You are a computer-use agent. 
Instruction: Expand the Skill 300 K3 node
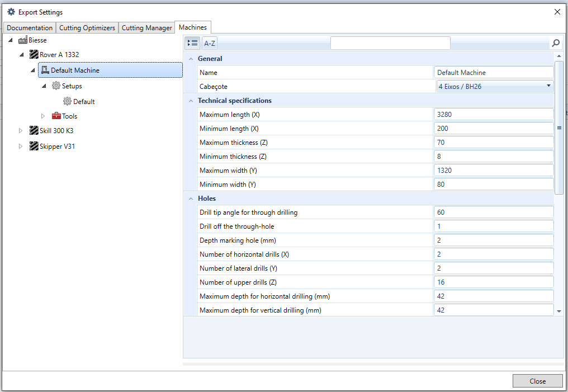(21, 130)
